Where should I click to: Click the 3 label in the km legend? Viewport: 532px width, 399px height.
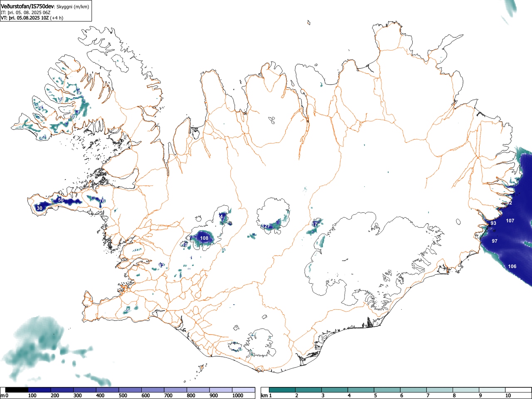tap(323, 396)
